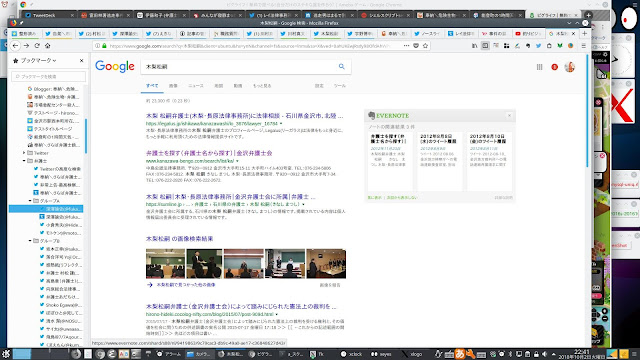
Task: Open the Shoko Egawa bookmark
Action: [x=60, y=305]
